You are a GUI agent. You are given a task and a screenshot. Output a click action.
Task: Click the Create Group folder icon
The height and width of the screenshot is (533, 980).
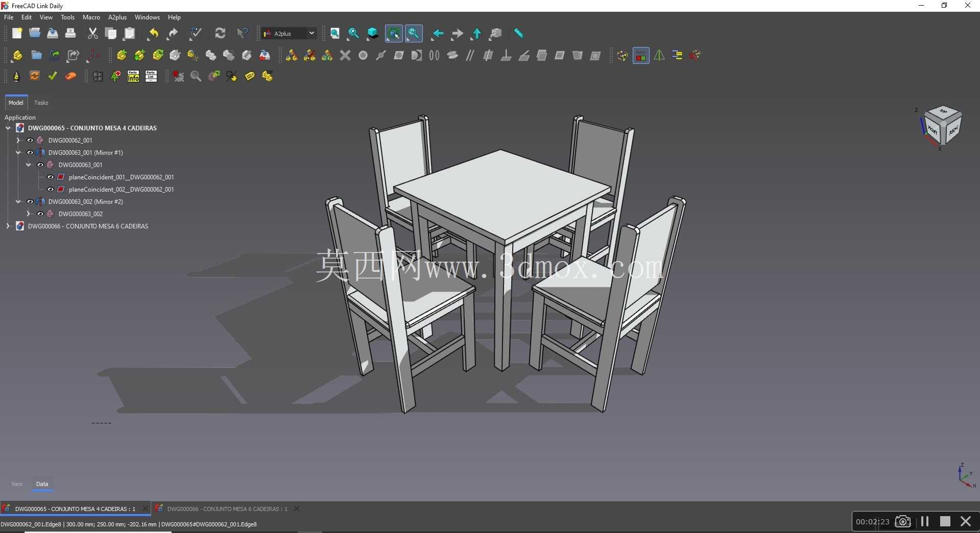pos(36,55)
